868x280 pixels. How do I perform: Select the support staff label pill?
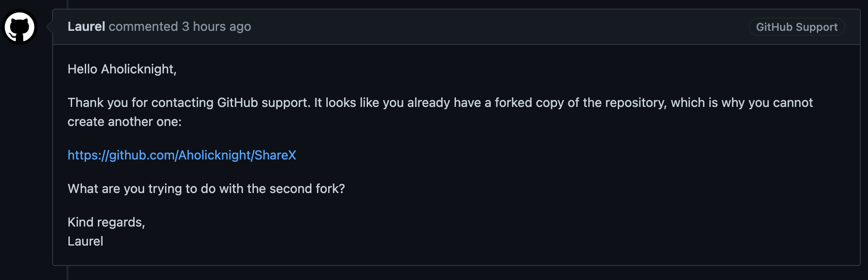click(796, 27)
